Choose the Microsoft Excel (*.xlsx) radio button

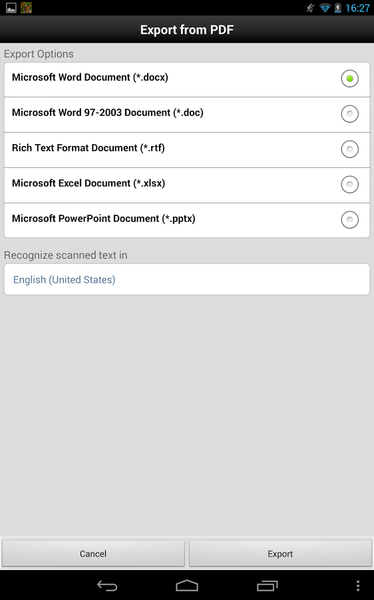click(350, 184)
